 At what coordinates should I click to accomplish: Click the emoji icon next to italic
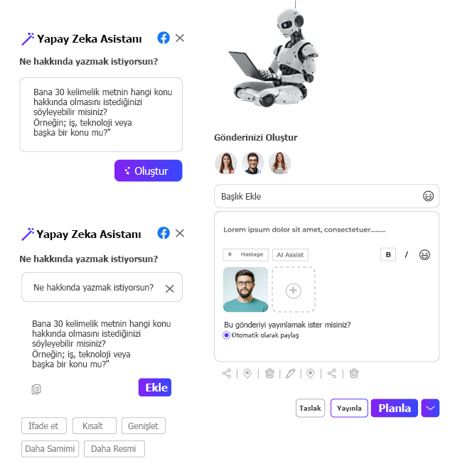tap(424, 254)
